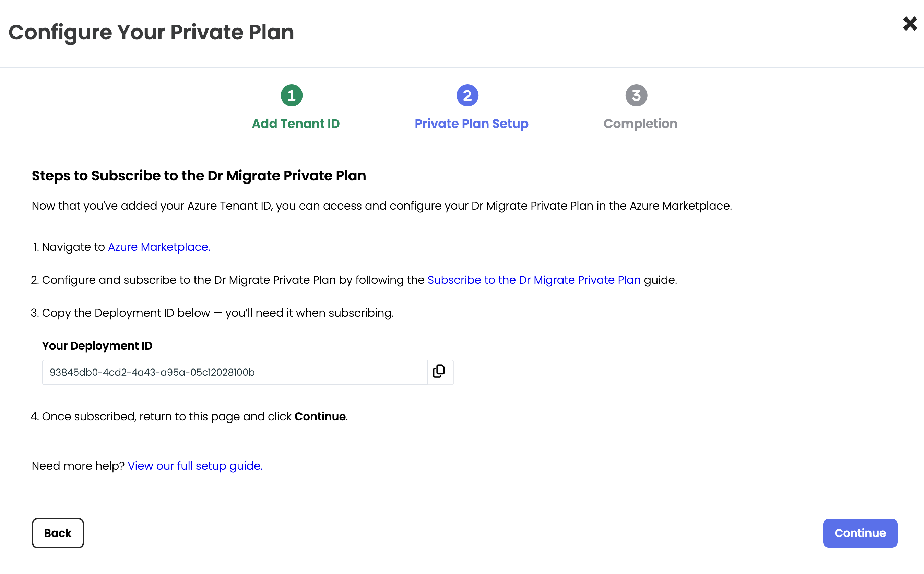The height and width of the screenshot is (574, 924).
Task: Select the blue step 2 circle
Action: pos(467,95)
